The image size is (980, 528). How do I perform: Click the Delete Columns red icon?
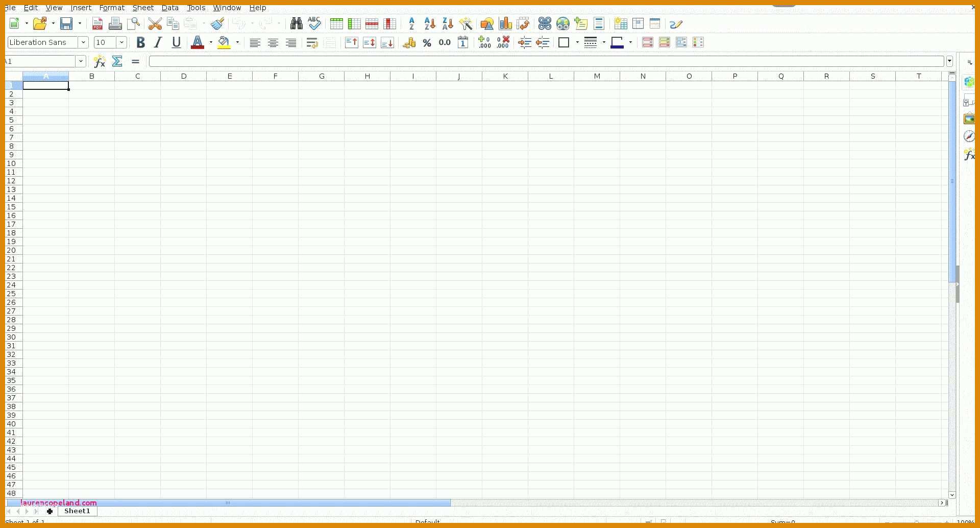point(390,23)
